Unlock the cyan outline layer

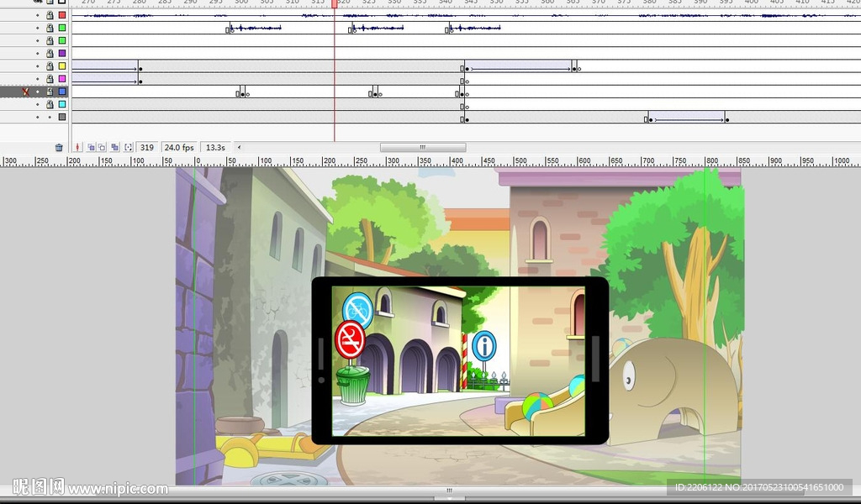[x=50, y=104]
